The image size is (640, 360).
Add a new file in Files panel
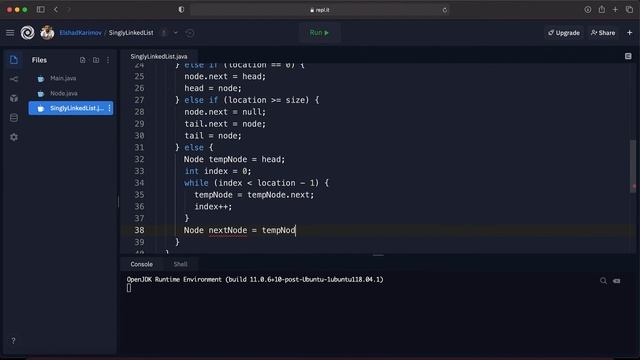[83, 60]
